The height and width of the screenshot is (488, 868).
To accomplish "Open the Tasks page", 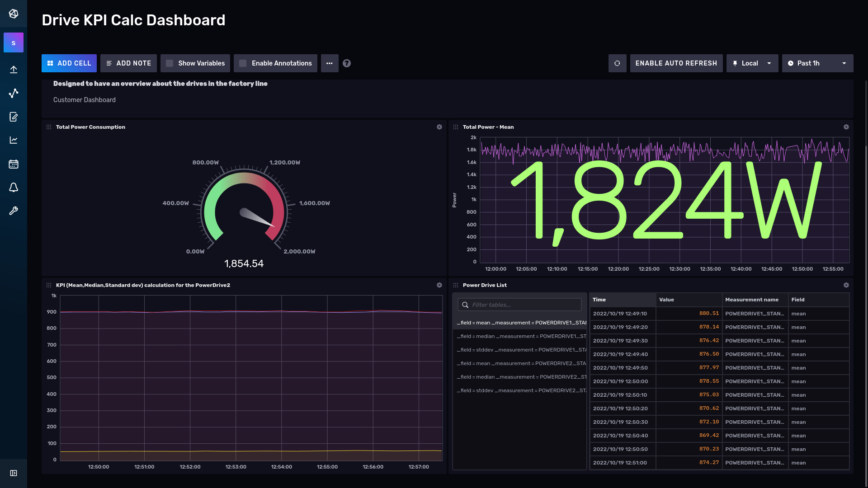I will click(14, 164).
